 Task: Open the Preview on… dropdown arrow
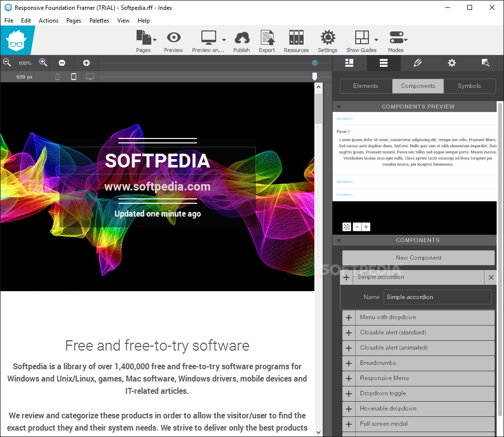[x=224, y=40]
